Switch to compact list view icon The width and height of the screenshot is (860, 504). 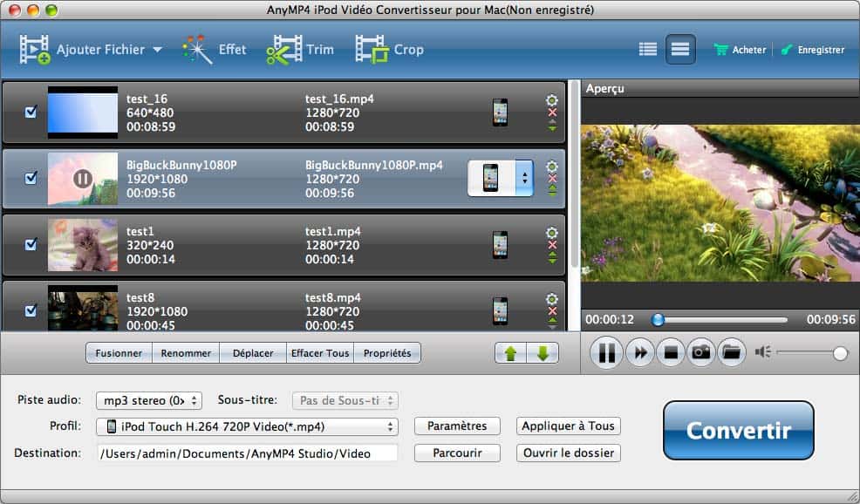[x=680, y=50]
